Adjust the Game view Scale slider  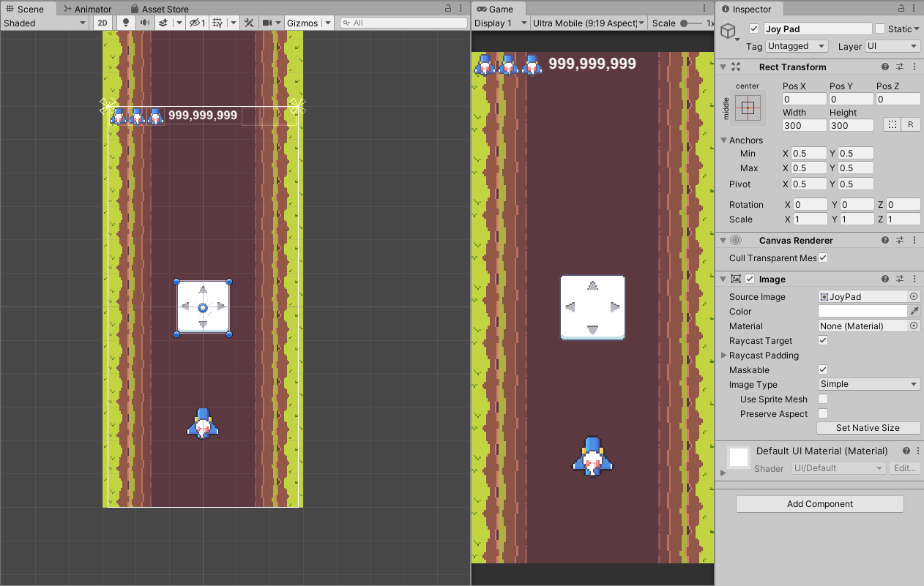(x=690, y=23)
